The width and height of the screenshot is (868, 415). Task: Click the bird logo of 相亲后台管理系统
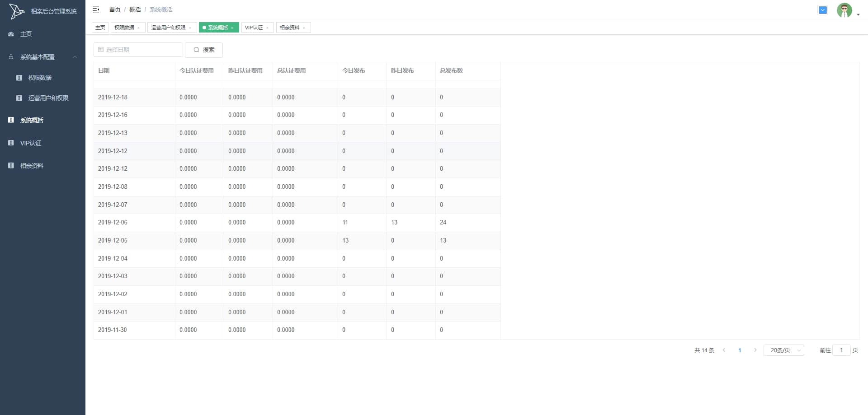[x=17, y=11]
